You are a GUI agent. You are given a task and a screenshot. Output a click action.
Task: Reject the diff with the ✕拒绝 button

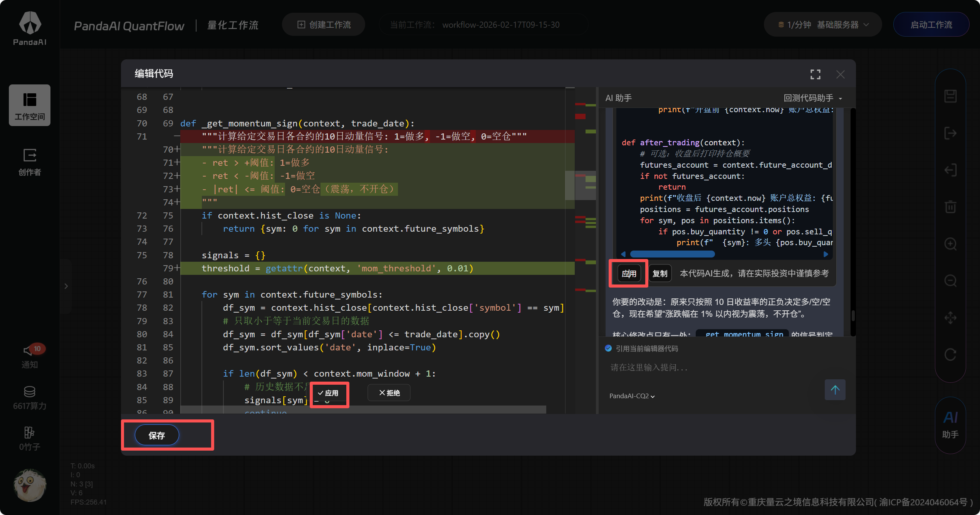pyautogui.click(x=389, y=393)
